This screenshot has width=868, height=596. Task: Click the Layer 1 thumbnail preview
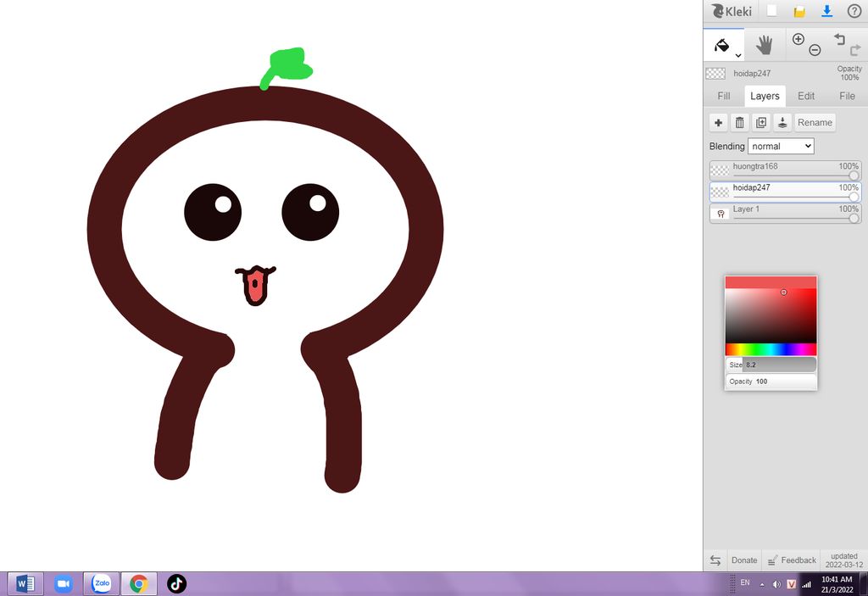click(721, 214)
